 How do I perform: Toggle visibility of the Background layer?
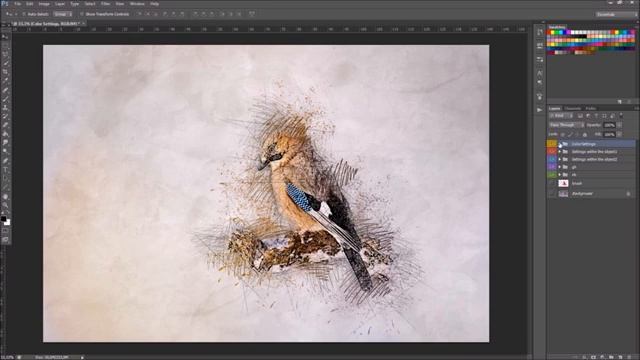pyautogui.click(x=551, y=193)
